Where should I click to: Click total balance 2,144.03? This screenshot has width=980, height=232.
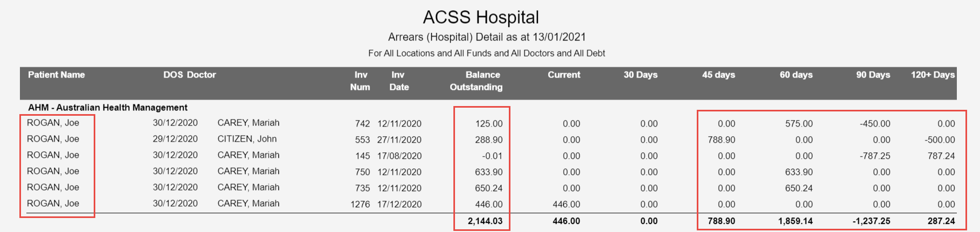(485, 221)
